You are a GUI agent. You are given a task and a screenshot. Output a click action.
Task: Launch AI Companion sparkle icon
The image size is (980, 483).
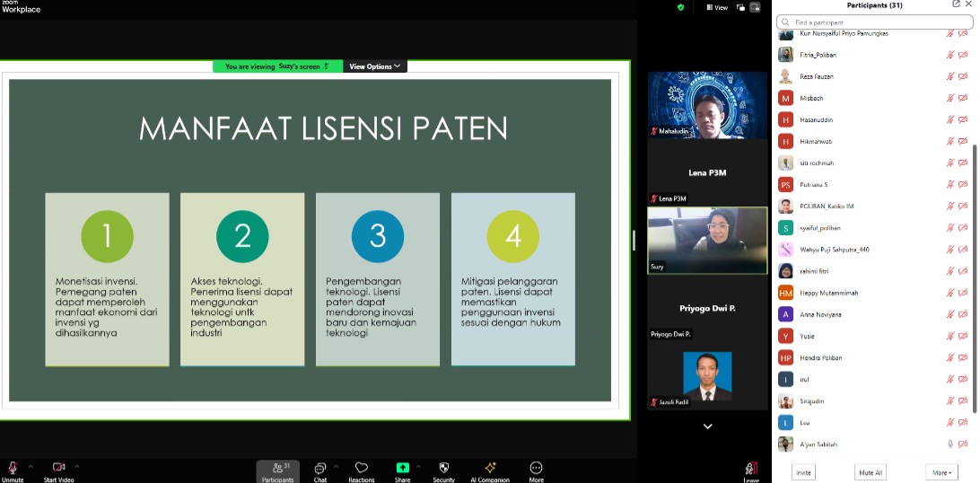click(x=491, y=468)
